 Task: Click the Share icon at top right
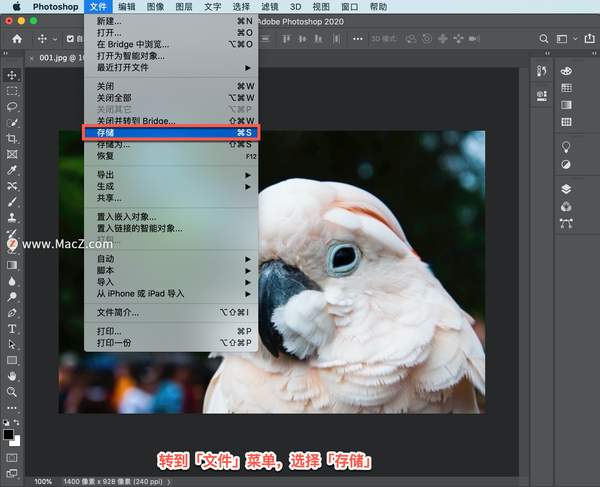[x=588, y=39]
